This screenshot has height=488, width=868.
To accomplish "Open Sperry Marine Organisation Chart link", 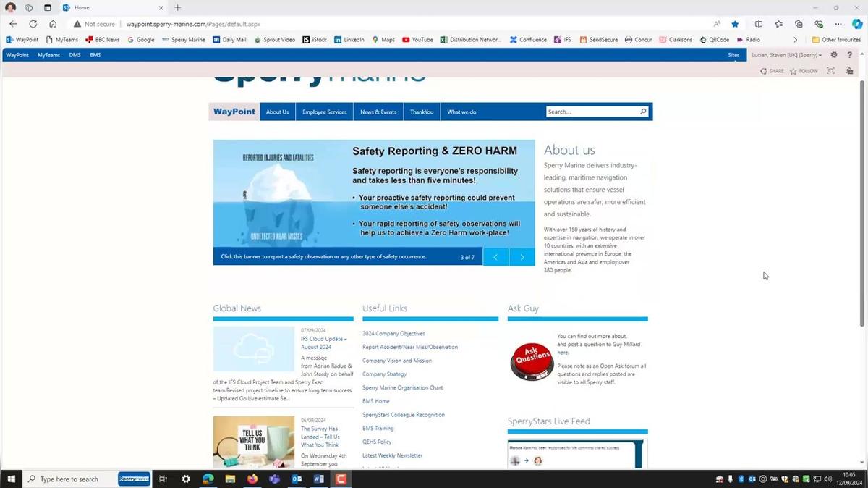I will tap(403, 387).
